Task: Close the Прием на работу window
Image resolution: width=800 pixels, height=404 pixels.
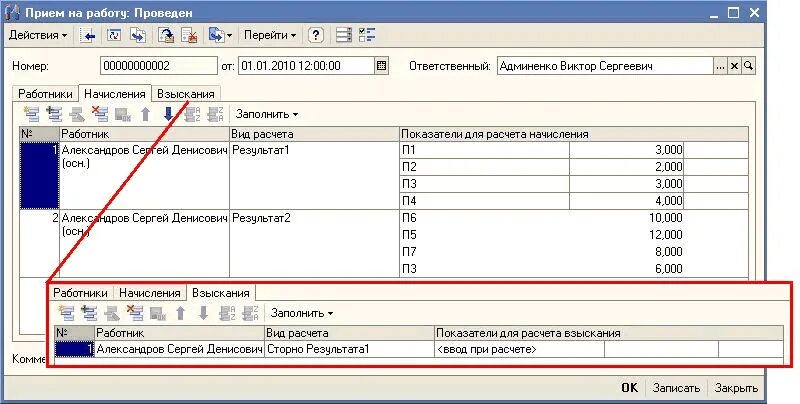Action: pyautogui.click(x=755, y=13)
